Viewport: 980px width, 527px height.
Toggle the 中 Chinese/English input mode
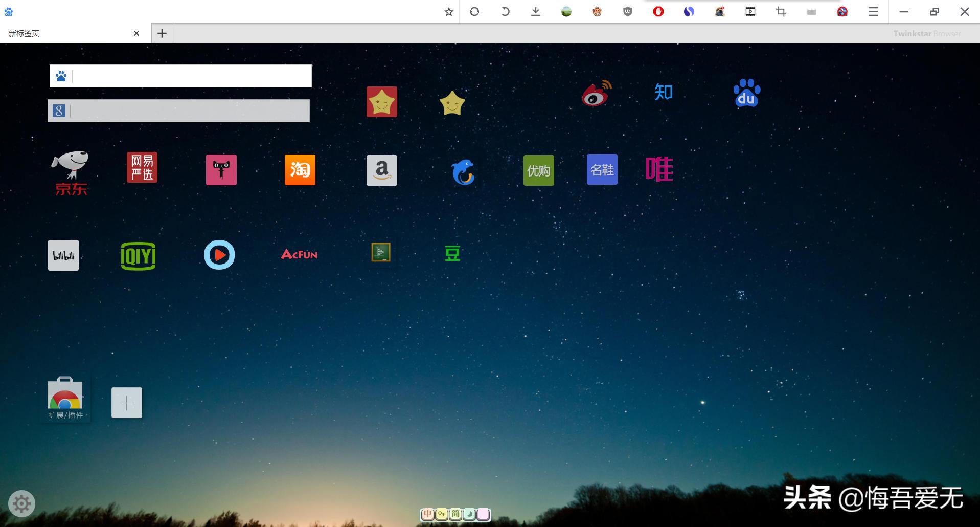pos(427,514)
